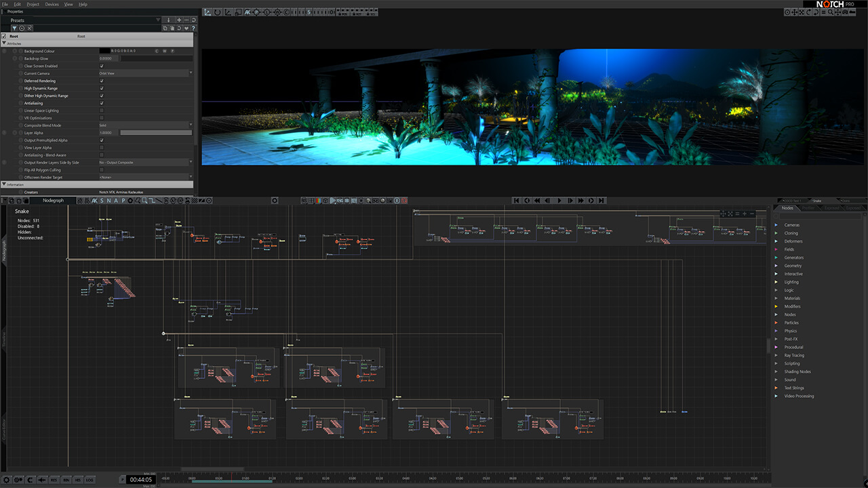Viewport: 868px width, 488px height.
Task: Click the Background Colour black swatch
Action: (x=104, y=51)
